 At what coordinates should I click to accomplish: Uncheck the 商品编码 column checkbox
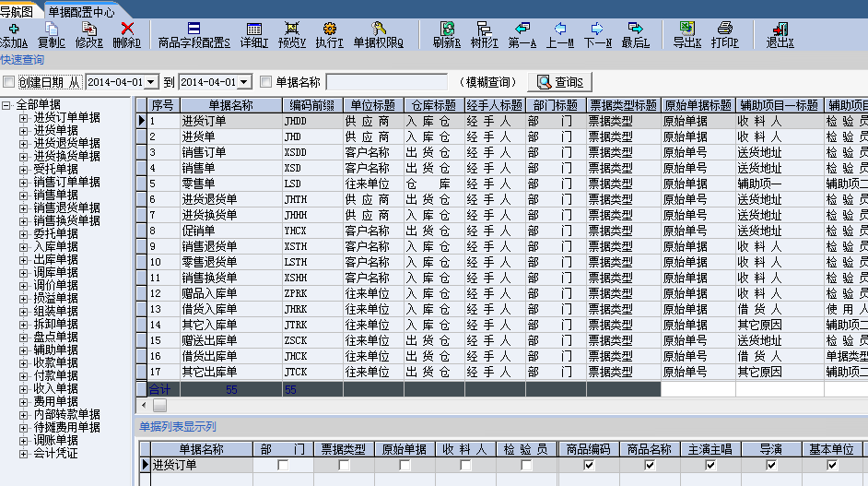[588, 466]
